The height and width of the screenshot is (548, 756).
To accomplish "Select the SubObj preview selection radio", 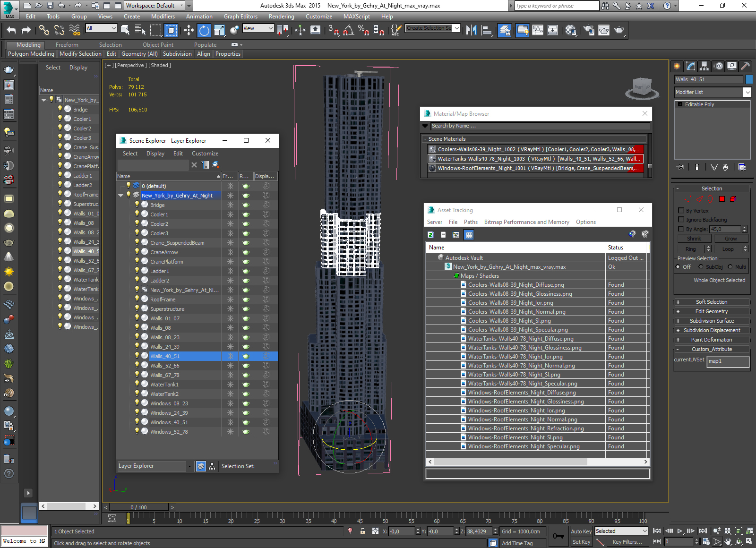I will coord(701,267).
